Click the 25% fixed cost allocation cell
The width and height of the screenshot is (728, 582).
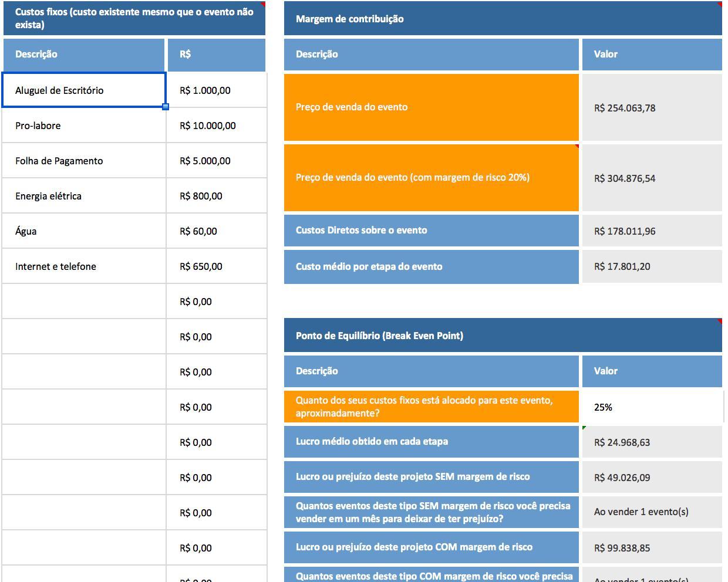click(652, 407)
